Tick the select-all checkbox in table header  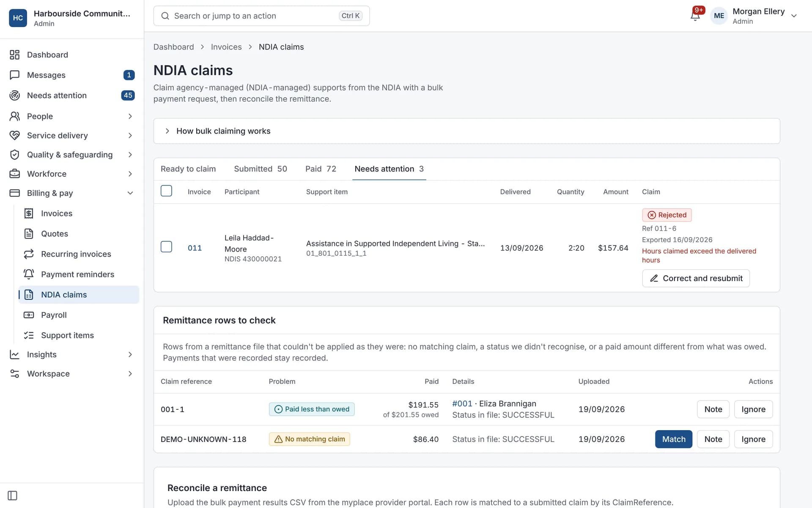166,191
